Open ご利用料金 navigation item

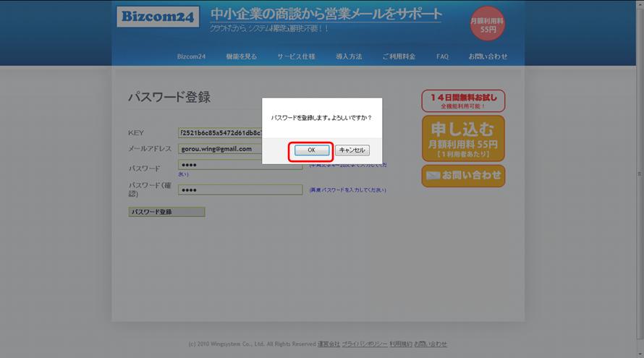pyautogui.click(x=399, y=56)
